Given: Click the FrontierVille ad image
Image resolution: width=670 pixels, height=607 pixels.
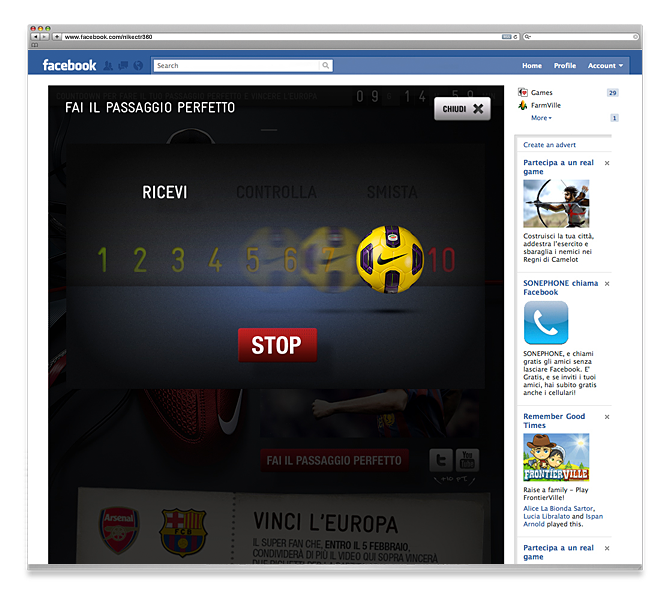Looking at the screenshot, I should tap(556, 457).
